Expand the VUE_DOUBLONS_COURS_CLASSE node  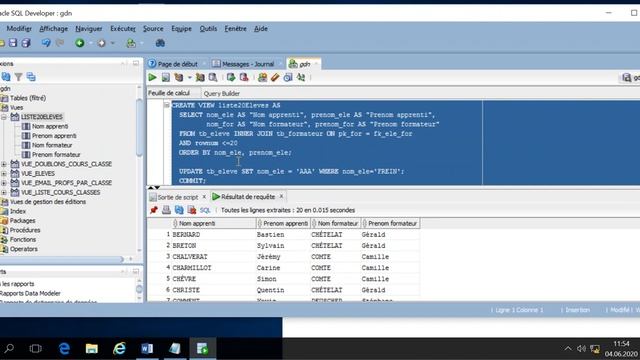[4, 164]
